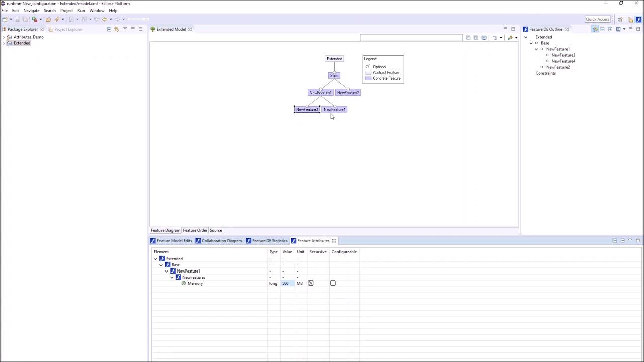
Task: Click the Back navigation yellow arrow
Action: (105, 19)
